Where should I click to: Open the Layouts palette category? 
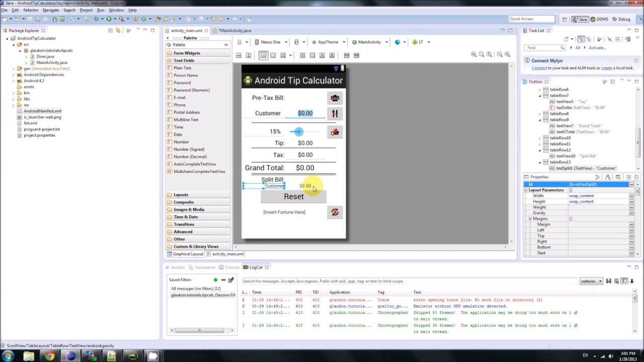198,195
